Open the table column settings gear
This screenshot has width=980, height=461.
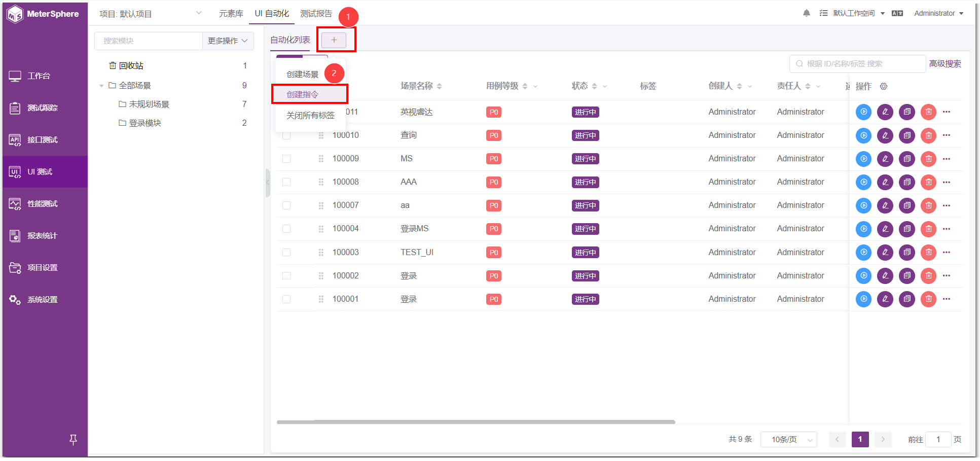pos(884,86)
